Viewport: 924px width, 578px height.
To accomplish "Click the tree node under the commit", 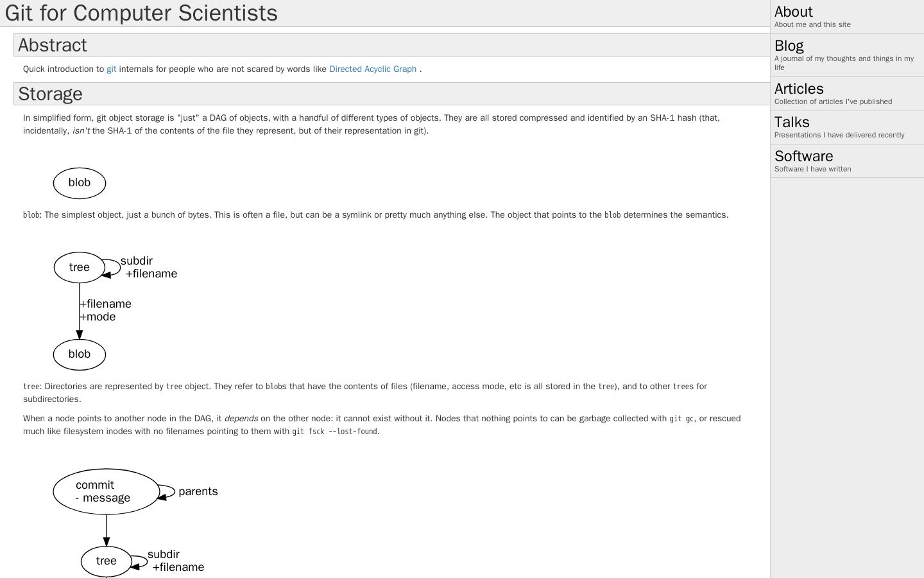I will click(x=107, y=561).
